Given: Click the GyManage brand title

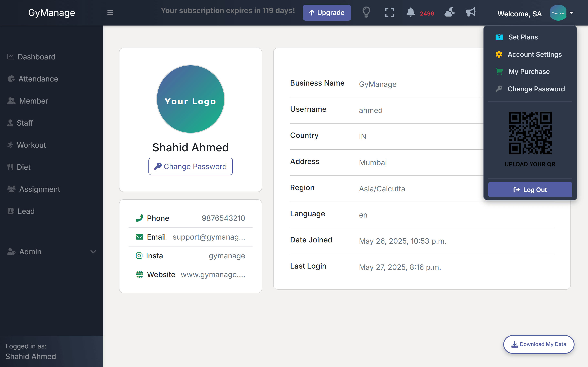Looking at the screenshot, I should click(x=52, y=13).
